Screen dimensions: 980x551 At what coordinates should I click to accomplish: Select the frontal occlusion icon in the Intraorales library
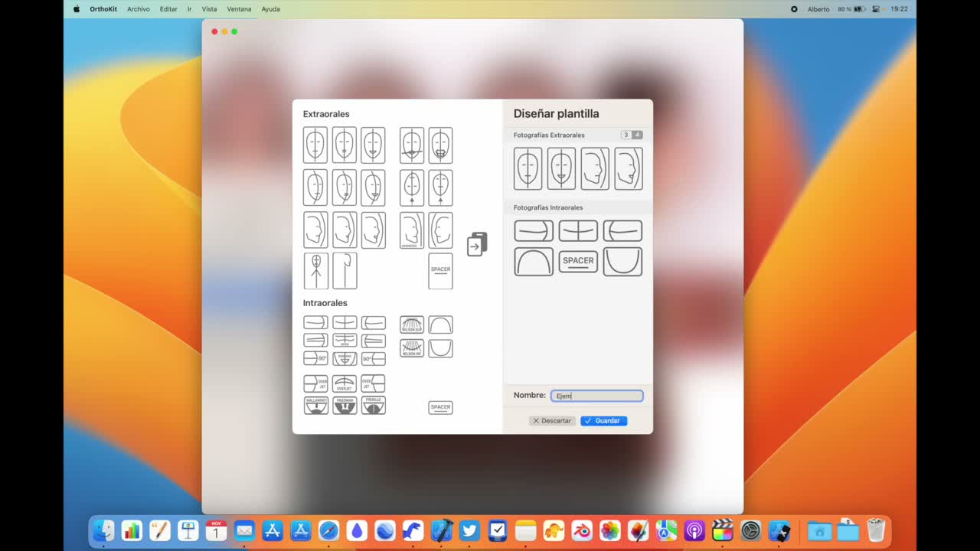[345, 323]
